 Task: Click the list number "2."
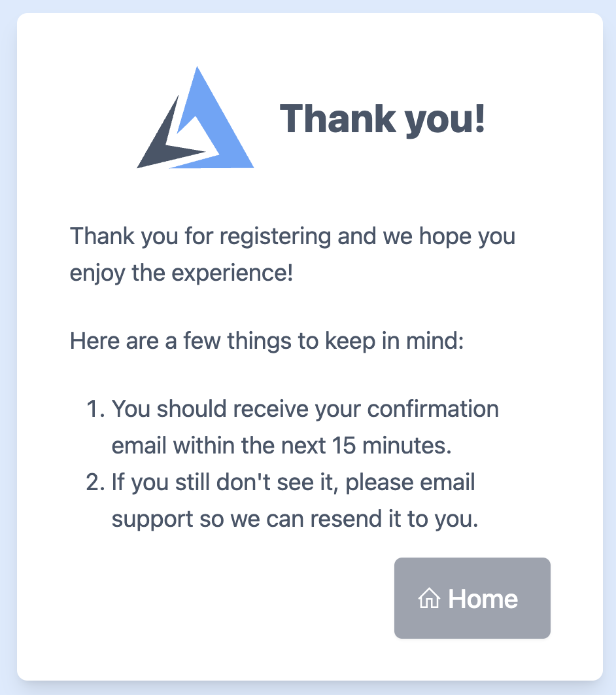click(x=95, y=483)
